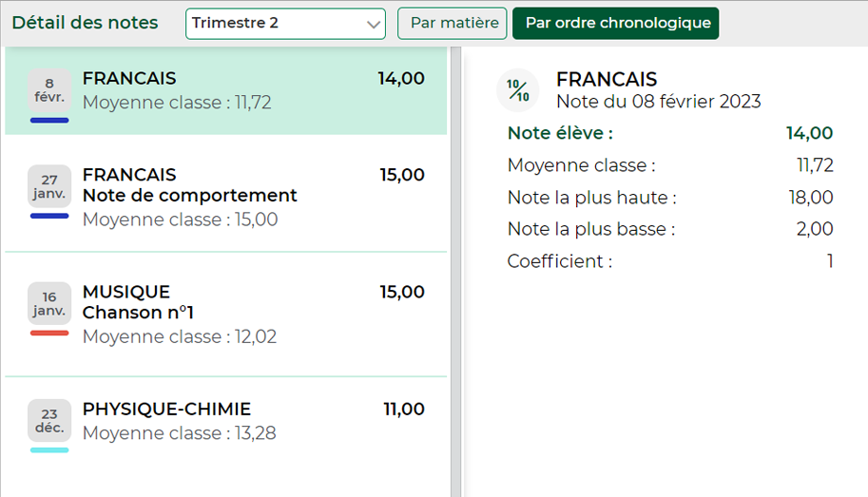The image size is (868, 497).
Task: Click the 27 janv. date badge
Action: pos(49,186)
